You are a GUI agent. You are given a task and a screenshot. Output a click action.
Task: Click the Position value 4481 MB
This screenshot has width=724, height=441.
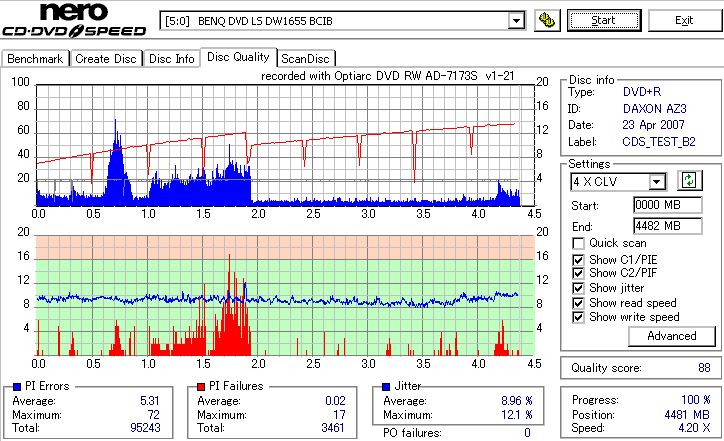coord(687,415)
